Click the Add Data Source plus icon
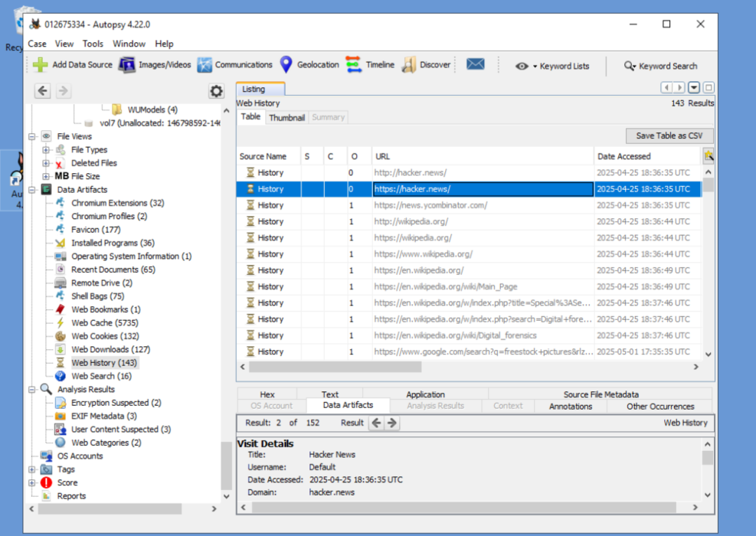The height and width of the screenshot is (536, 756). pyautogui.click(x=41, y=64)
